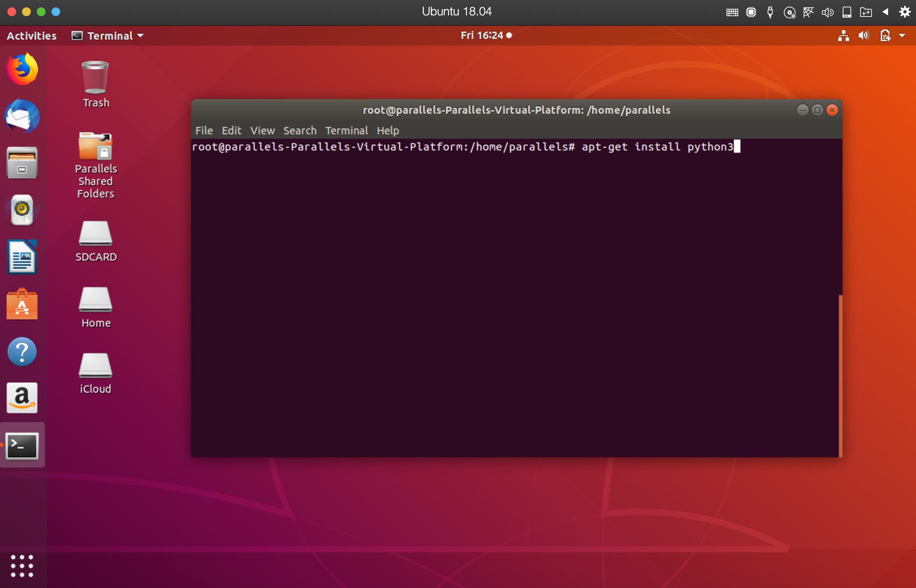This screenshot has height=588, width=916.
Task: Click the macOS red close button
Action: [x=12, y=12]
